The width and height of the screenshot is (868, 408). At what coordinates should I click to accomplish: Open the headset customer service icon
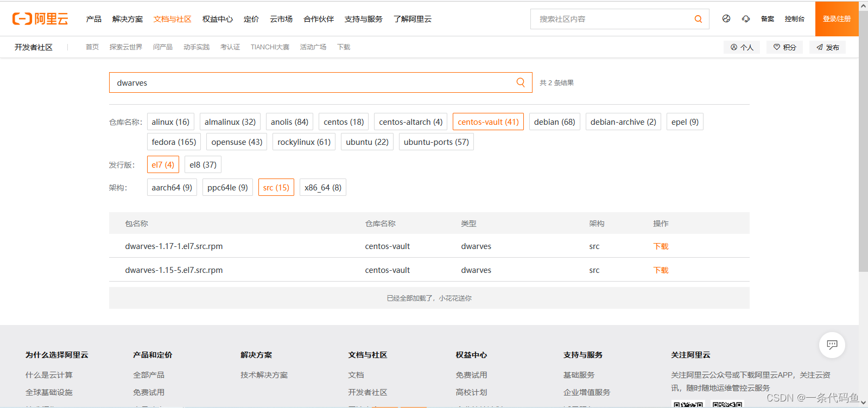point(746,18)
